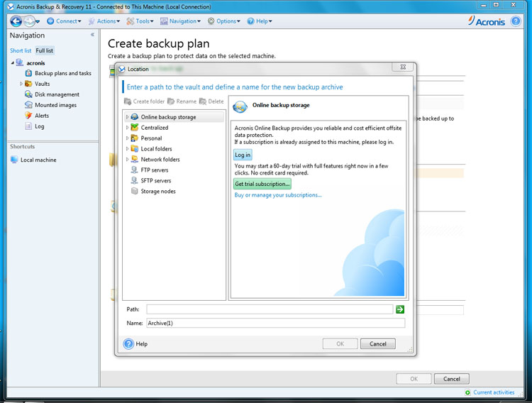
Task: Select the Centralized vault icon
Action: click(134, 127)
